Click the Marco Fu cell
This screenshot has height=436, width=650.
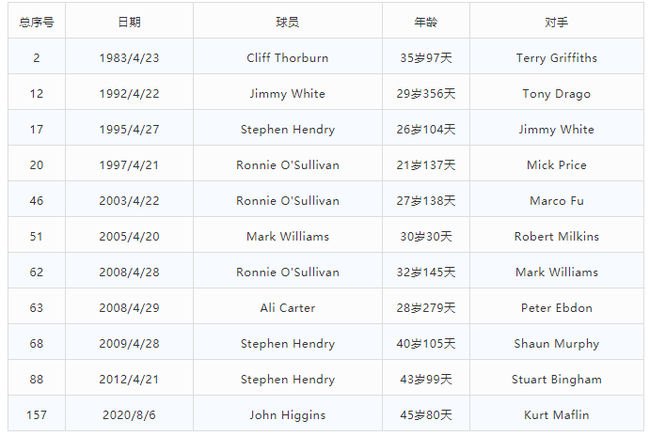click(557, 201)
